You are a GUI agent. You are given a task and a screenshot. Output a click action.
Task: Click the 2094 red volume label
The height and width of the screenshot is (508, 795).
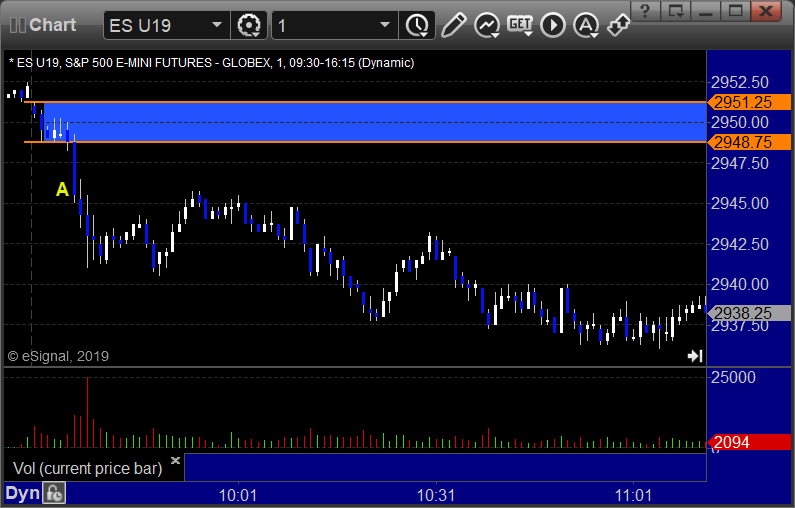pyautogui.click(x=749, y=442)
